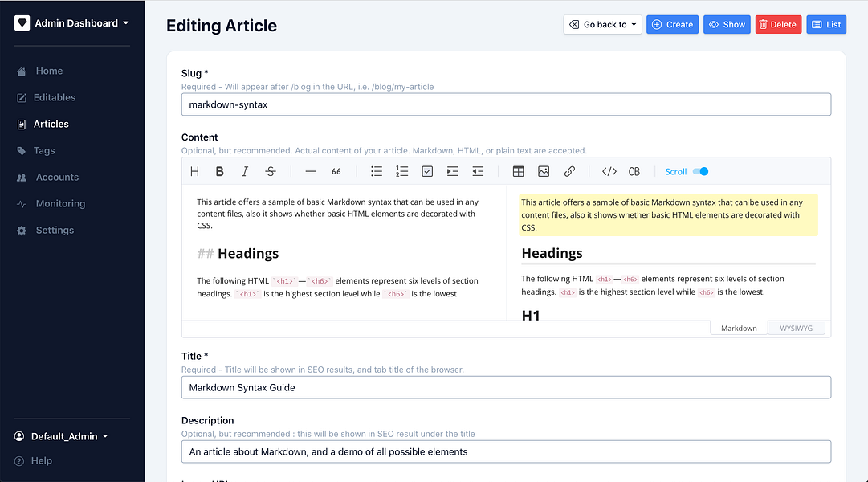The image size is (868, 482).
Task: Insert a code block (CB)
Action: 634,172
